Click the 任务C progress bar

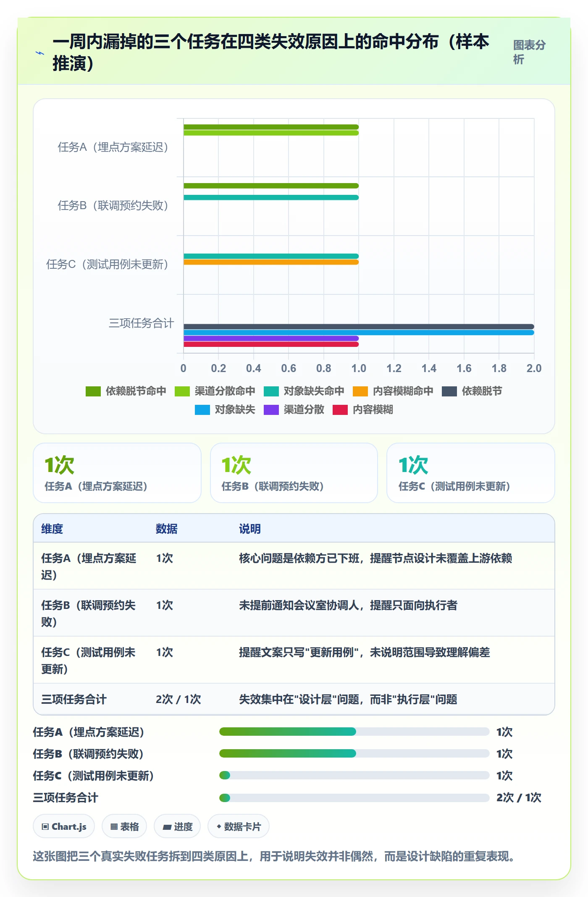[354, 776]
